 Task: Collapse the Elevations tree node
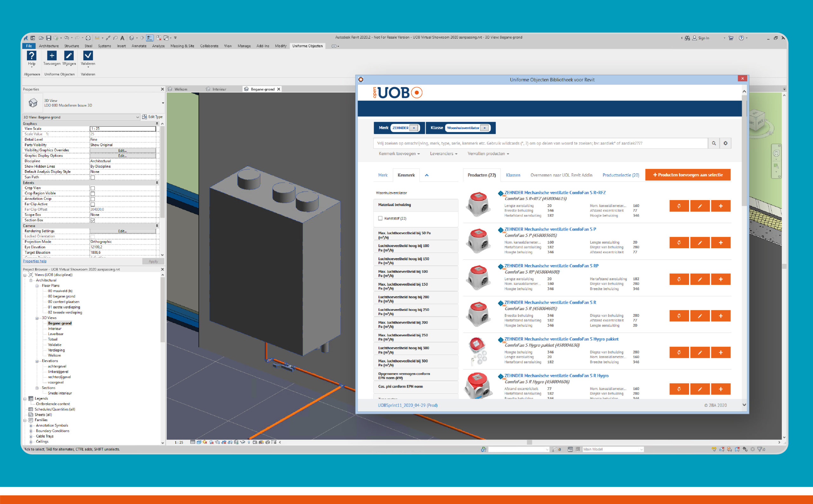pos(37,361)
